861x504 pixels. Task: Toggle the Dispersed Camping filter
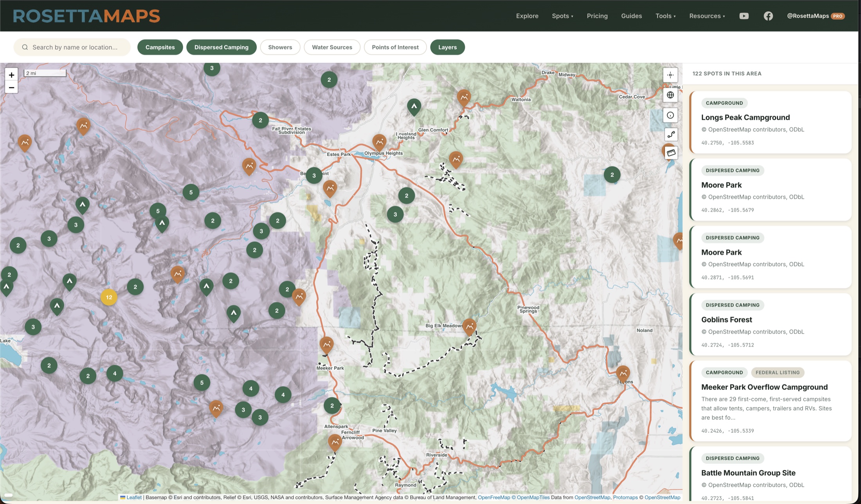click(221, 47)
